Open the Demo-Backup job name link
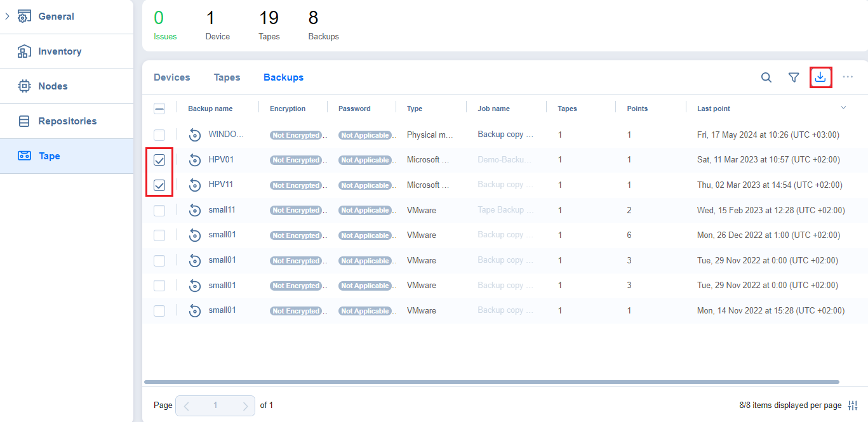 505,160
